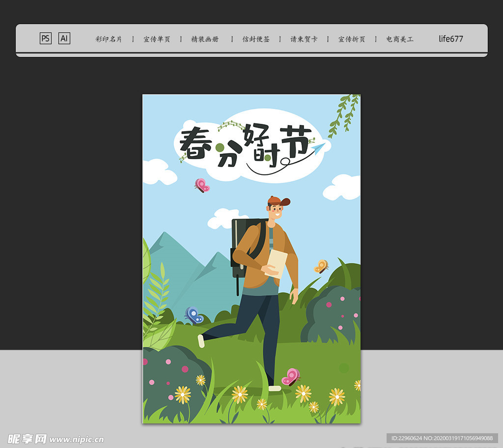Browse the 精装画册 section
The image size is (503, 448).
click(205, 39)
